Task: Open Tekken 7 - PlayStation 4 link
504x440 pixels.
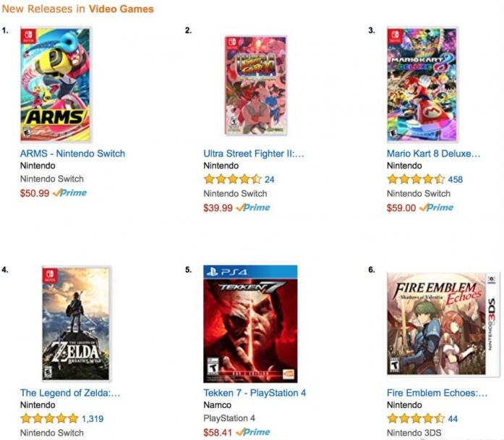Action: [255, 393]
